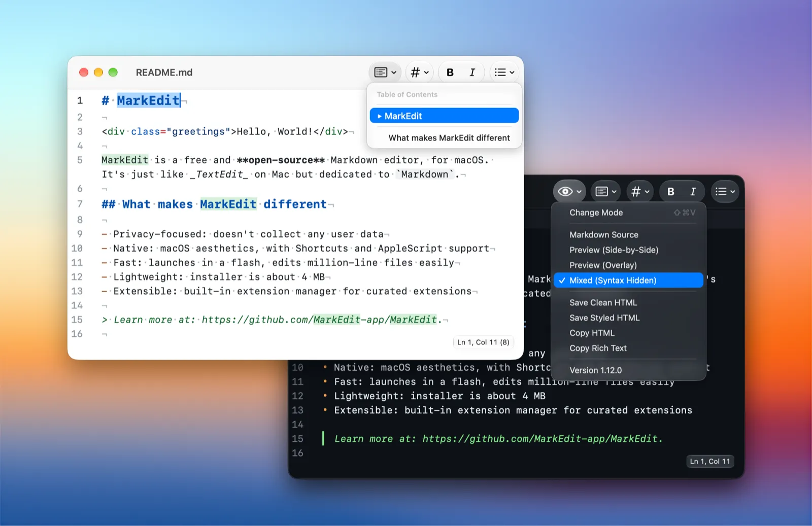Expand chevron beside dark window list icon
This screenshot has width=812, height=526.
tap(732, 192)
